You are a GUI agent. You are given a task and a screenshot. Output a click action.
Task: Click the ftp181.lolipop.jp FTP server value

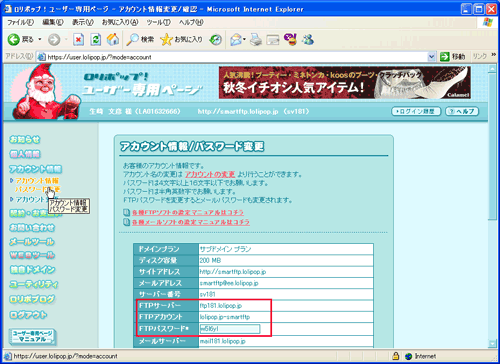pyautogui.click(x=221, y=305)
